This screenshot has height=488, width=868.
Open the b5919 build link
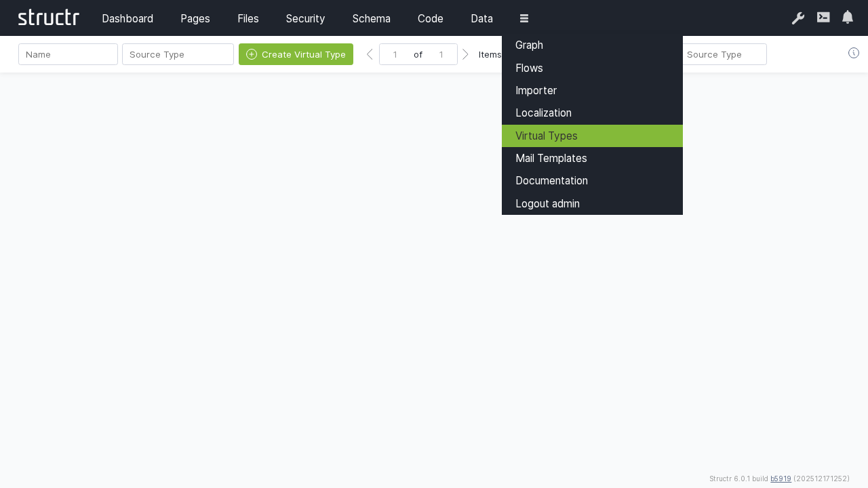[781, 479]
